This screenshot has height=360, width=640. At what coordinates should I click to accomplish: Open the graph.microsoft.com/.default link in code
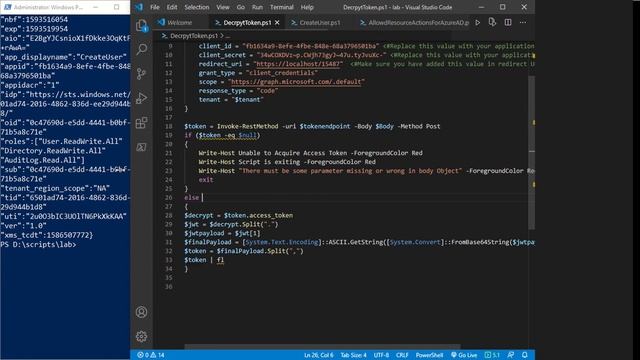pos(296,82)
